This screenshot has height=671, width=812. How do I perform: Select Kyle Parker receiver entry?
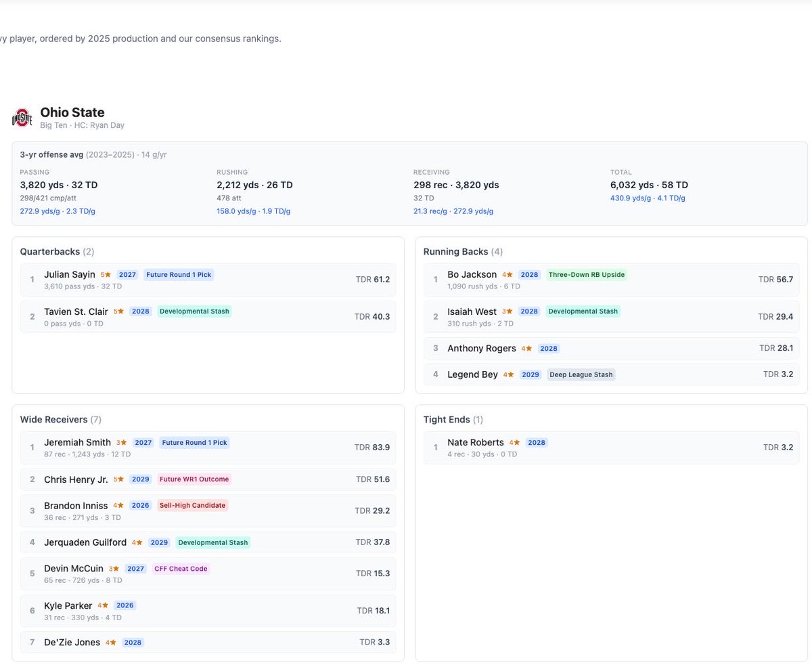pyautogui.click(x=208, y=611)
